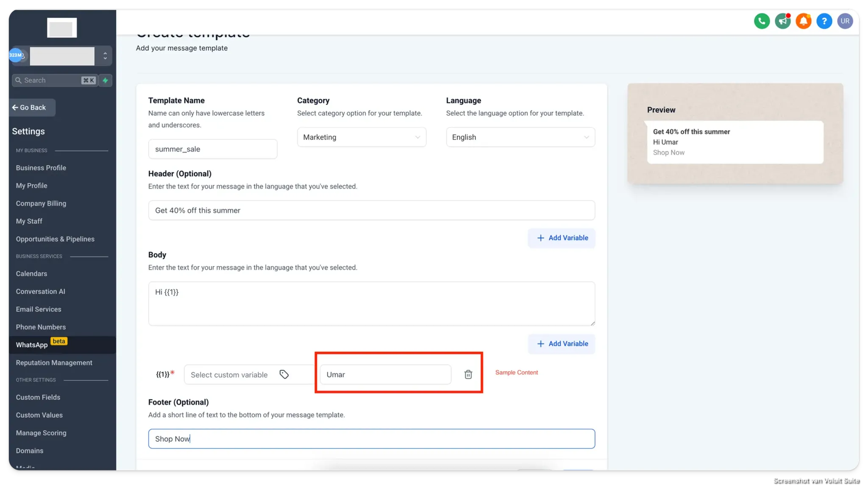
Task: Open the Language dropdown showing English
Action: click(520, 137)
